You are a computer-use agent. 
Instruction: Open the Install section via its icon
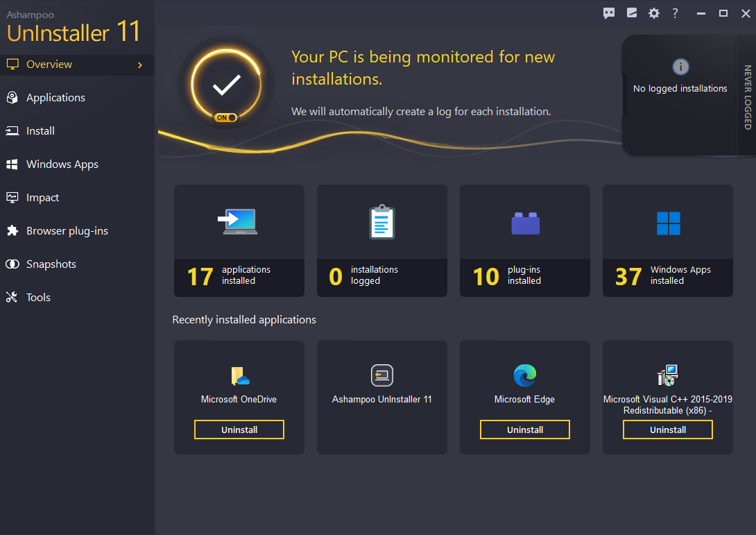click(x=11, y=130)
